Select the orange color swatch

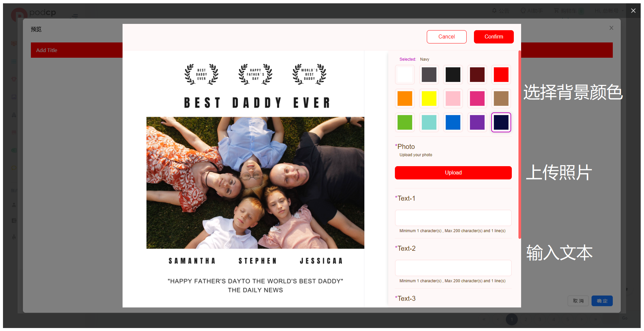click(405, 99)
